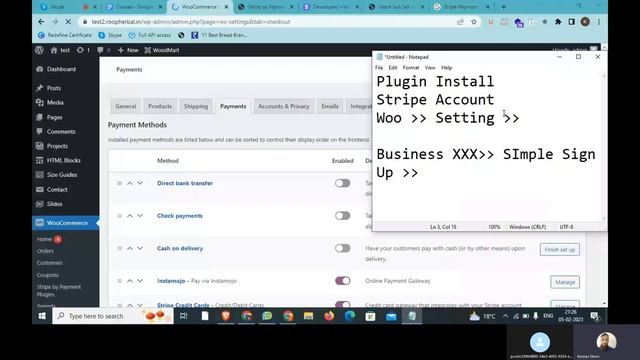Move Check payments up
The width and height of the screenshot is (640, 360).
point(130,216)
